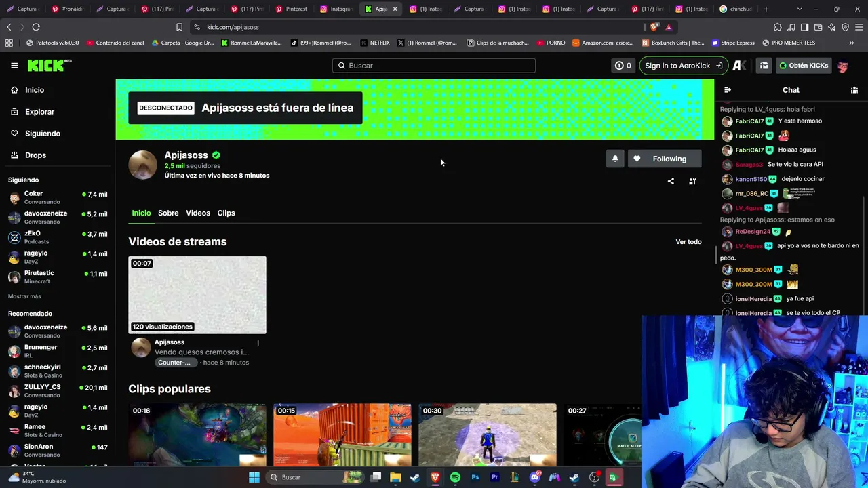Switch to the Sobre tab
Viewport: 868px width, 488px height.
click(x=168, y=213)
